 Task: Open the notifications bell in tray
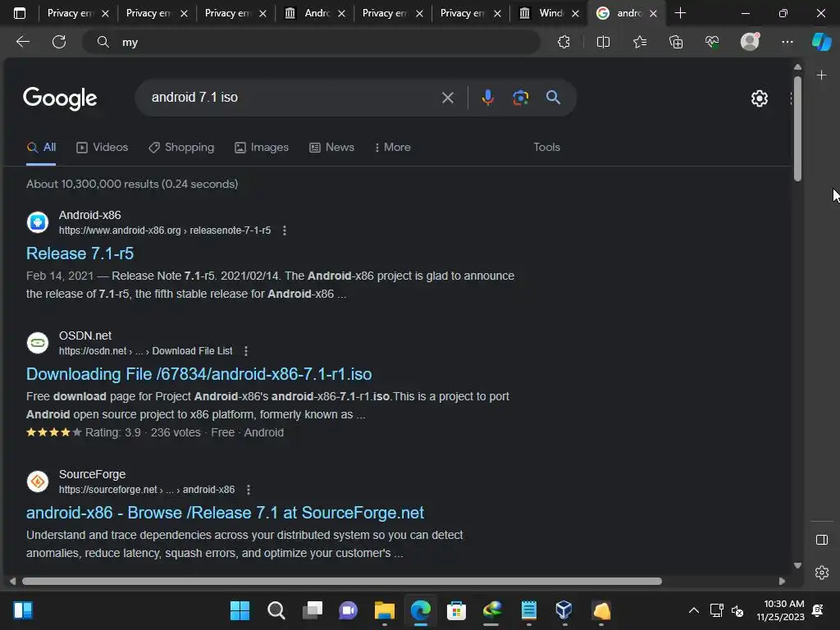(818, 610)
